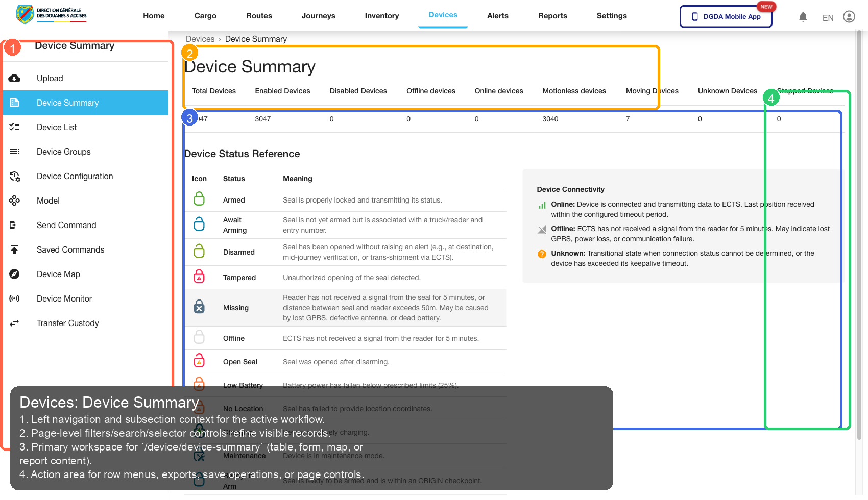
Task: Click the Devices breadcrumb link
Action: point(200,39)
